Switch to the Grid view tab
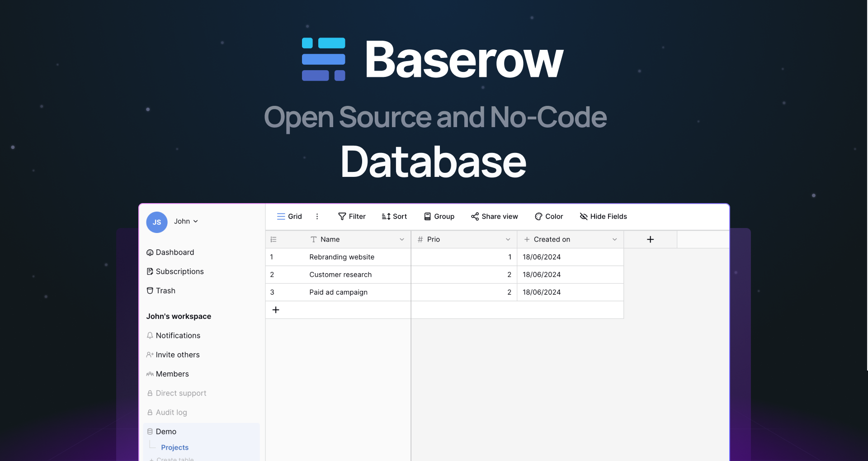This screenshot has width=868, height=461. tap(289, 216)
